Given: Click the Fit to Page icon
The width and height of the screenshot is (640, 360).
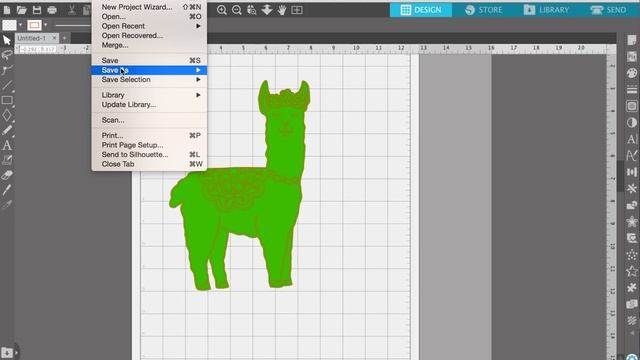Looking at the screenshot, I should tap(297, 10).
